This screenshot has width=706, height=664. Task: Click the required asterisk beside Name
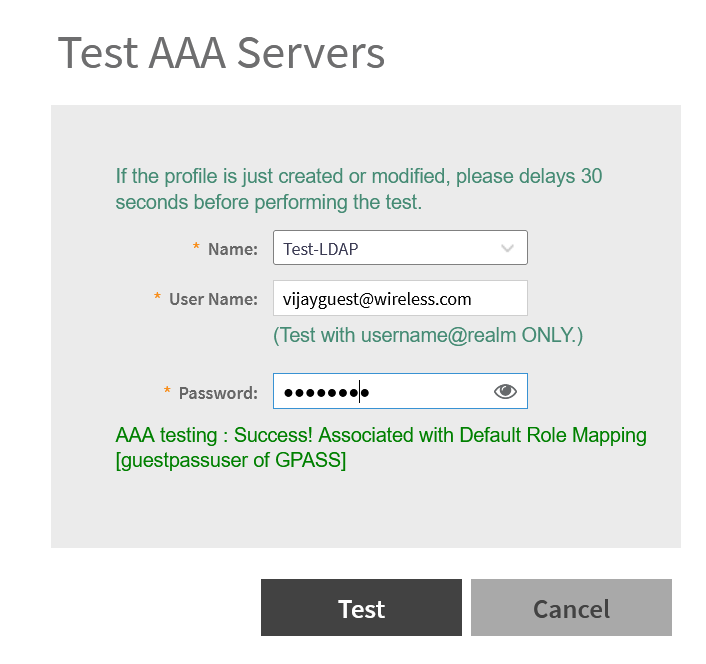click(196, 248)
